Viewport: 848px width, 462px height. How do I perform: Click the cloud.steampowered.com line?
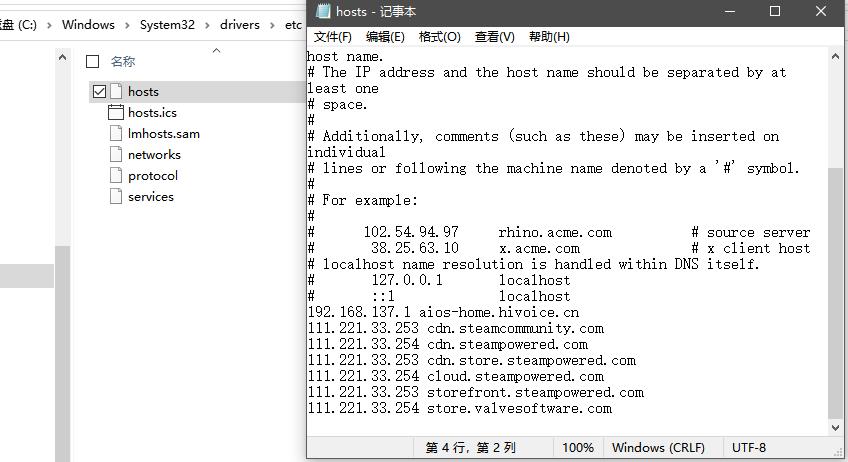click(456, 377)
